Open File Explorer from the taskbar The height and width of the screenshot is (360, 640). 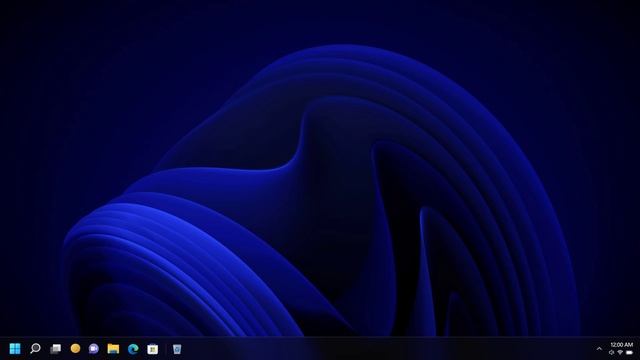(113, 349)
